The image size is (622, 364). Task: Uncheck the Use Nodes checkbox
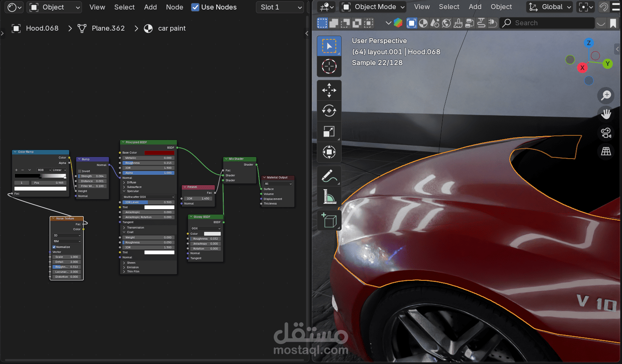click(x=195, y=7)
